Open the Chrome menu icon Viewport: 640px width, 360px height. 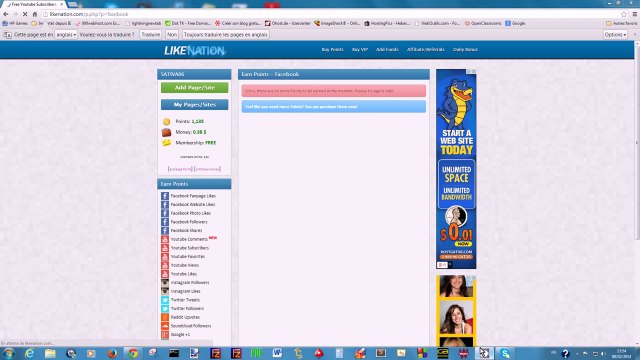coord(635,14)
